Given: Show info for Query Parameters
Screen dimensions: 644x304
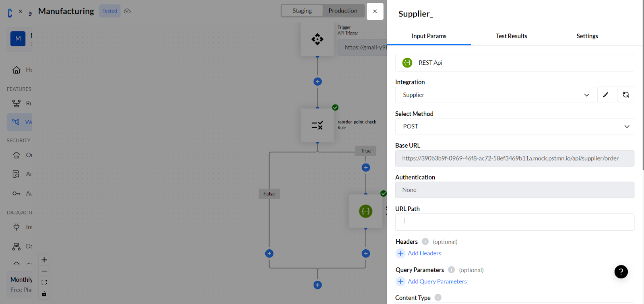Looking at the screenshot, I should pyautogui.click(x=452, y=270).
